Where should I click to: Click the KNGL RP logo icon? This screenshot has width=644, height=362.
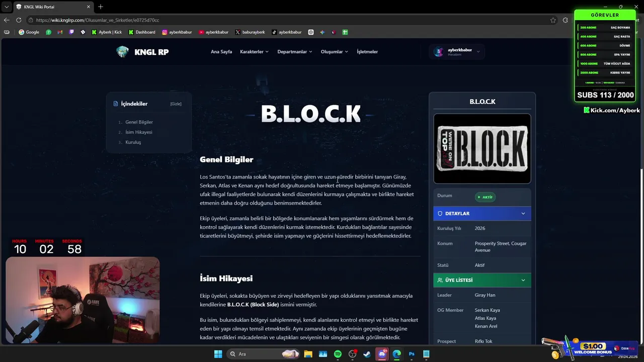[x=122, y=52]
